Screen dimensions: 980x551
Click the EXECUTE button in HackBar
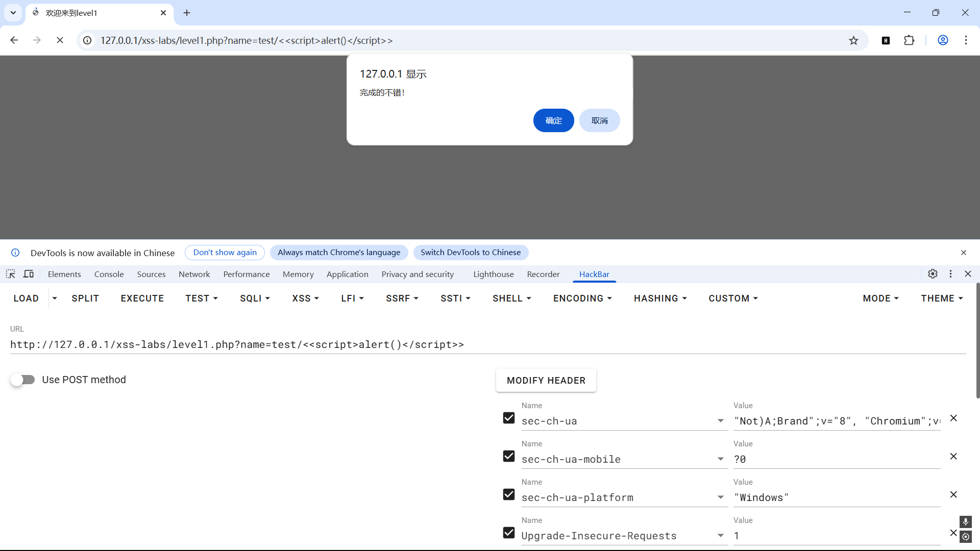click(x=142, y=298)
